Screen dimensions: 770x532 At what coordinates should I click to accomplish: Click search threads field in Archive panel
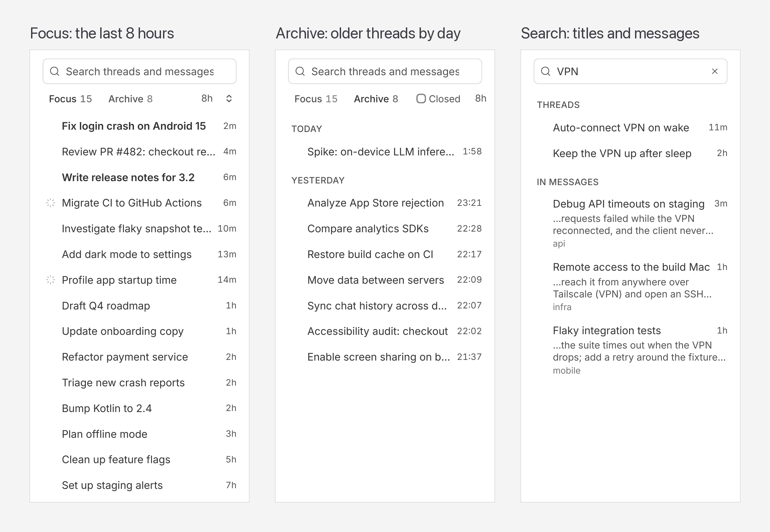click(x=385, y=71)
